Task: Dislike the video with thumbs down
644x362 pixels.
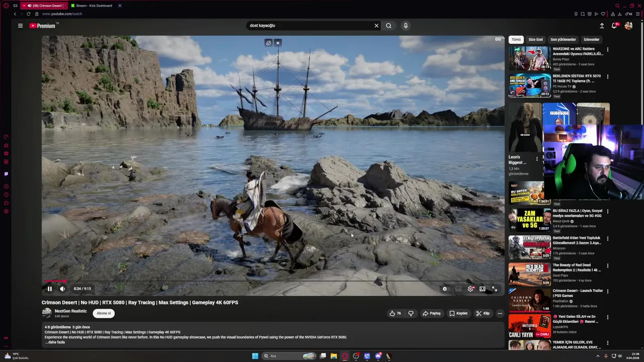Action: pyautogui.click(x=411, y=313)
